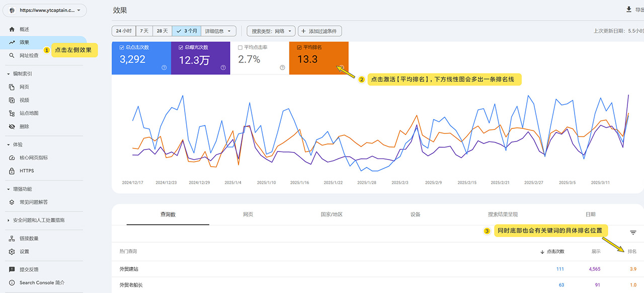Viewport: 644px width, 293px height.
Task: Select the 28 天 date range button
Action: [x=162, y=31]
